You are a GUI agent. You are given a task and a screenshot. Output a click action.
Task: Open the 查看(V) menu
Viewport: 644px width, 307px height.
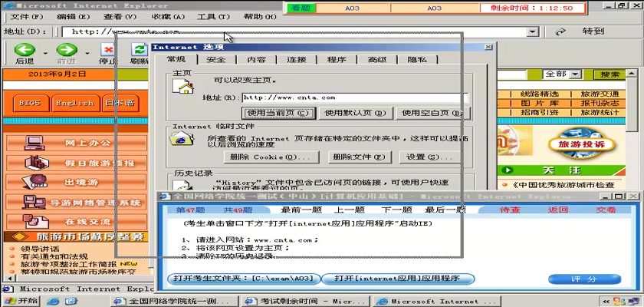pos(120,17)
